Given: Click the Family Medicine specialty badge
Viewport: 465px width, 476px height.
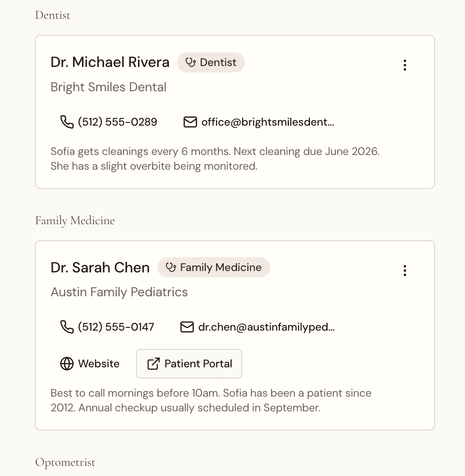Looking at the screenshot, I should point(214,267).
